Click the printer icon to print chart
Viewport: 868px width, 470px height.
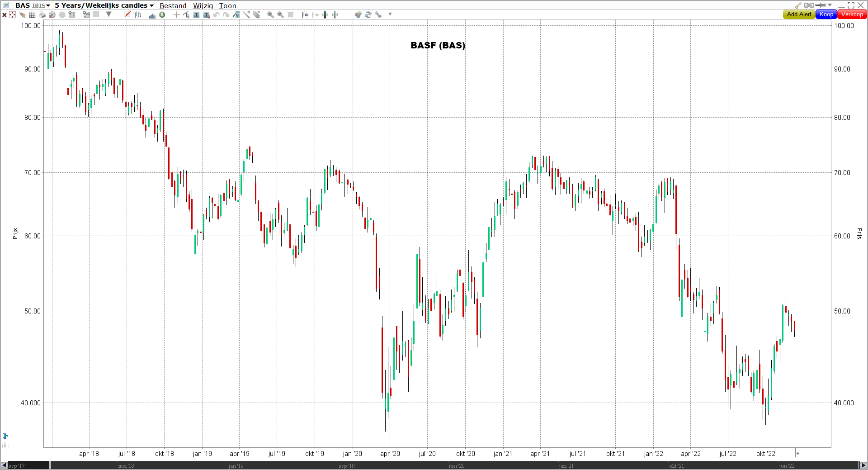[42, 14]
